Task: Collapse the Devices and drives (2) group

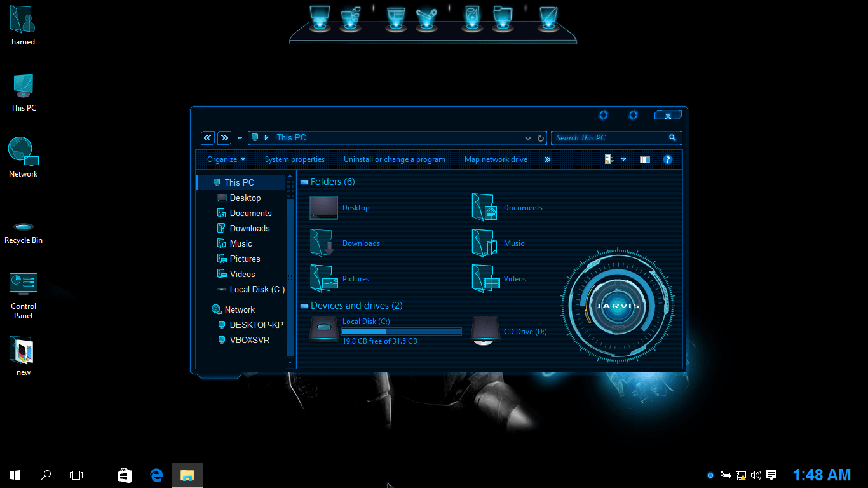Action: 304,306
